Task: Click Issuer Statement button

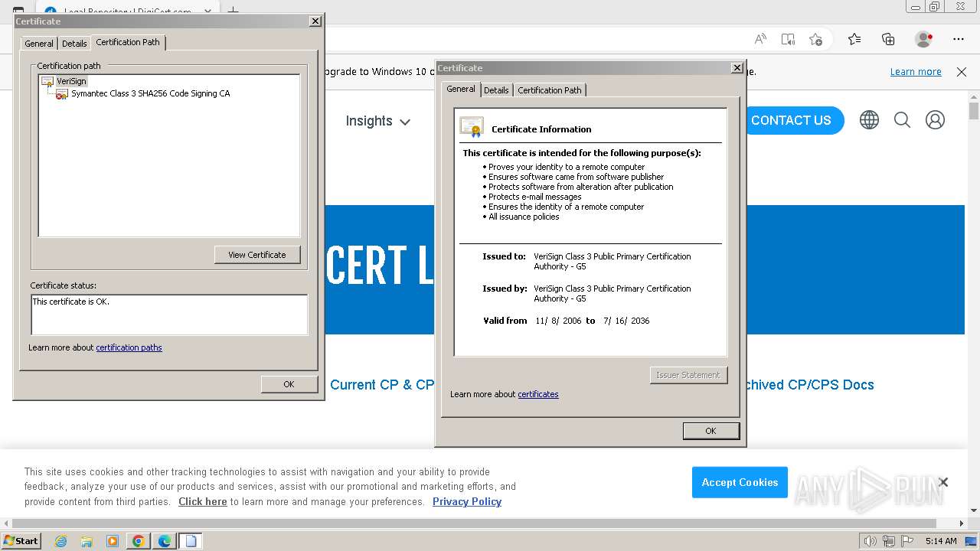Action: click(x=688, y=375)
